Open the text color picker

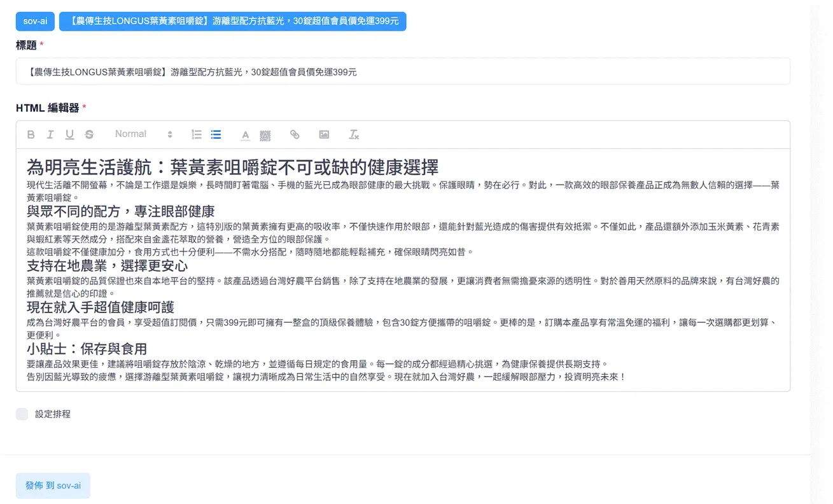246,134
